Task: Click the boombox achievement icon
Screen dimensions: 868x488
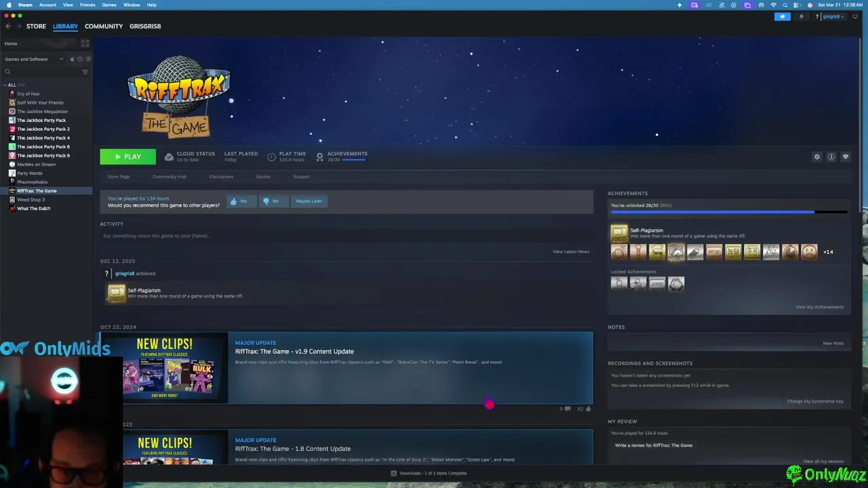Action: 752,252
